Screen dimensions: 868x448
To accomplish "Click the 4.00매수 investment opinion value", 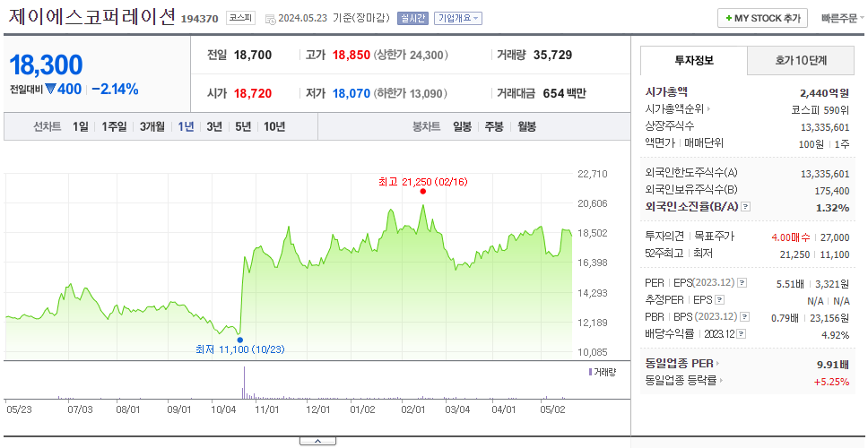I will [791, 237].
